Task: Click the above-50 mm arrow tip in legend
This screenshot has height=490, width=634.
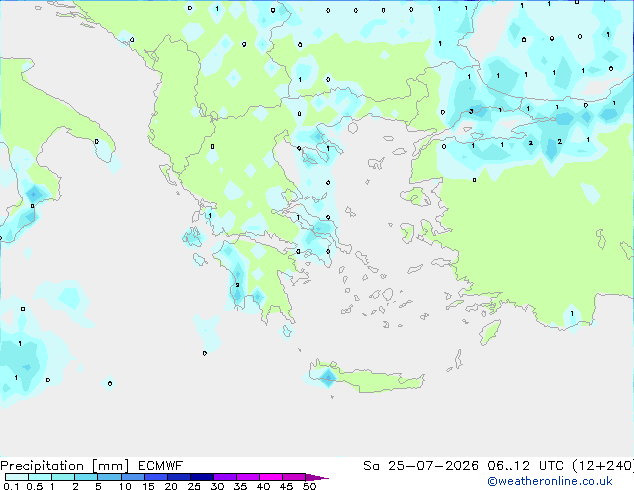Action: [317, 477]
